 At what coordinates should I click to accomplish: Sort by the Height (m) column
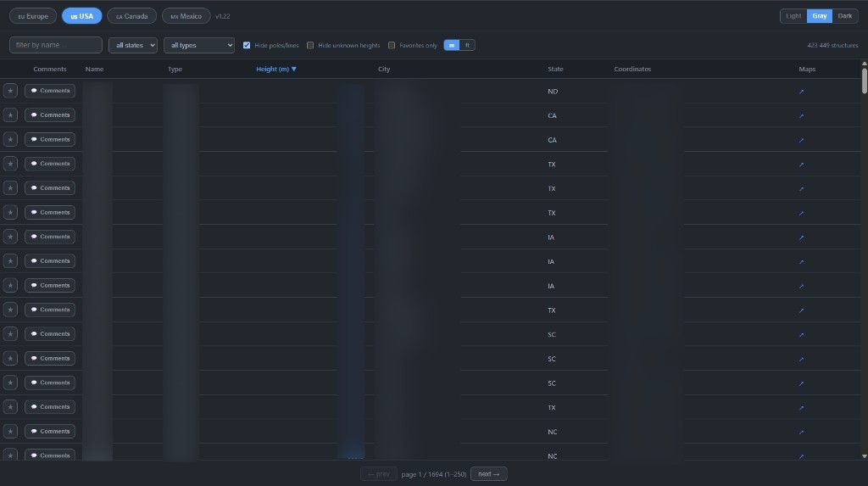click(x=276, y=70)
